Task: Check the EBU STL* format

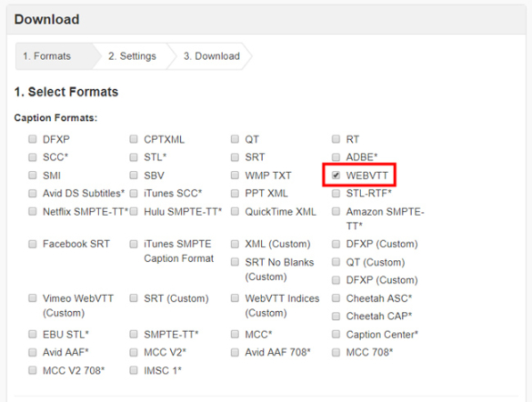Action: pyautogui.click(x=33, y=334)
